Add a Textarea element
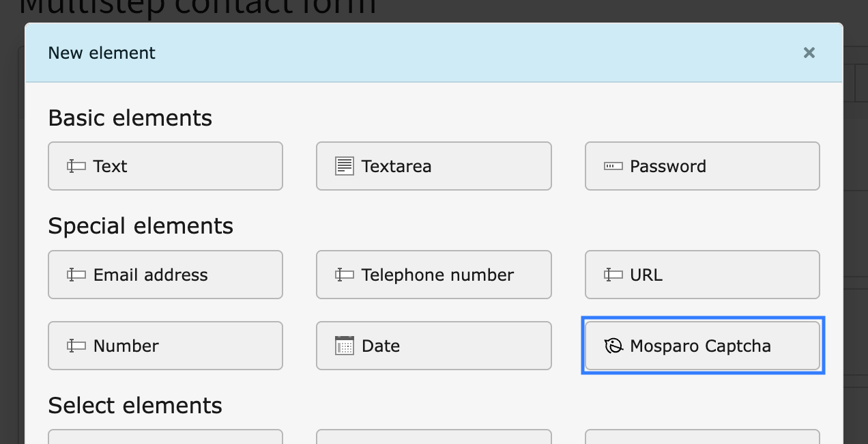Image resolution: width=868 pixels, height=444 pixels. click(x=433, y=165)
